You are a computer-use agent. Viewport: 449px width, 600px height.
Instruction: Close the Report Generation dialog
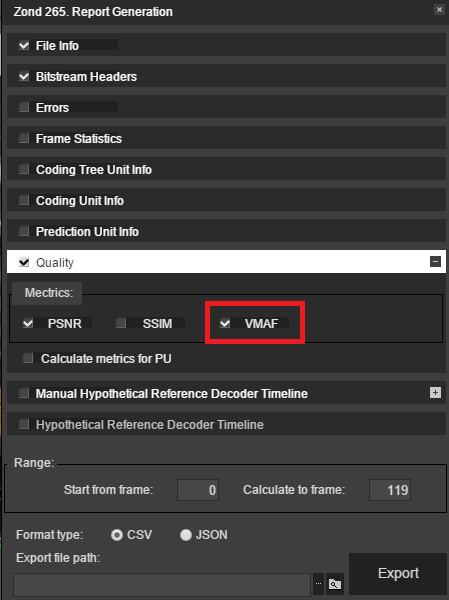439,10
